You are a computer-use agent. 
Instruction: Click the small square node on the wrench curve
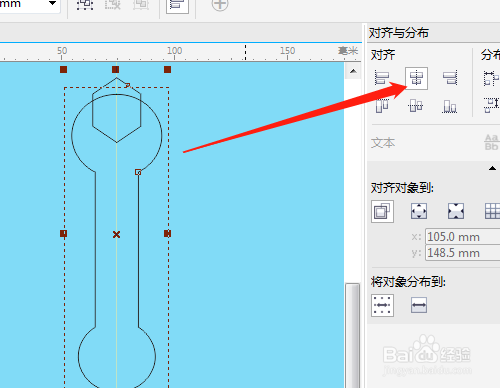(x=138, y=172)
